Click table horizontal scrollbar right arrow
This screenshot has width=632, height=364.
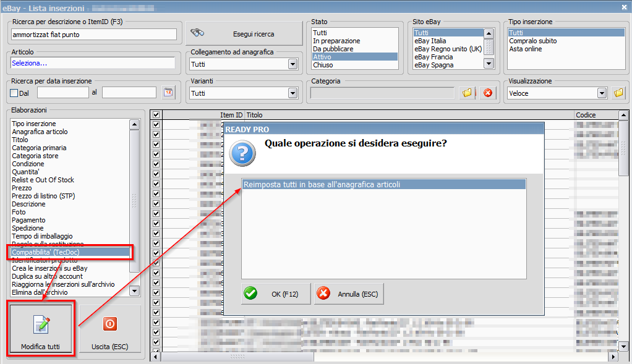click(x=613, y=357)
